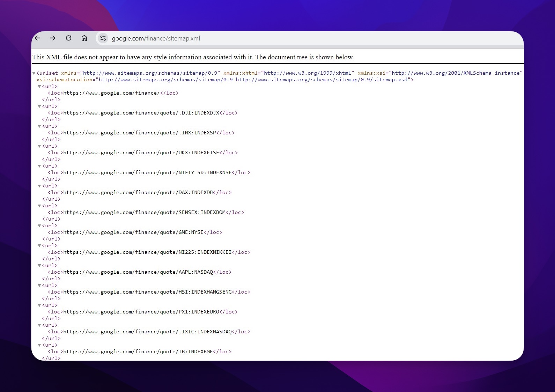View site information icon in address bar

103,38
